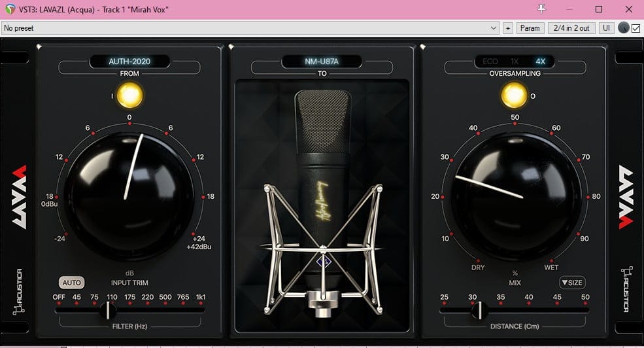Toggle the yellow input power light
Viewport: 644px width, 348px height.
129,96
